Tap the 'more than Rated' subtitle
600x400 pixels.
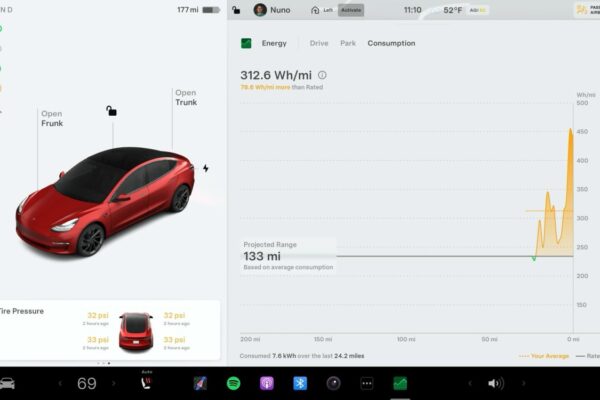pyautogui.click(x=282, y=87)
